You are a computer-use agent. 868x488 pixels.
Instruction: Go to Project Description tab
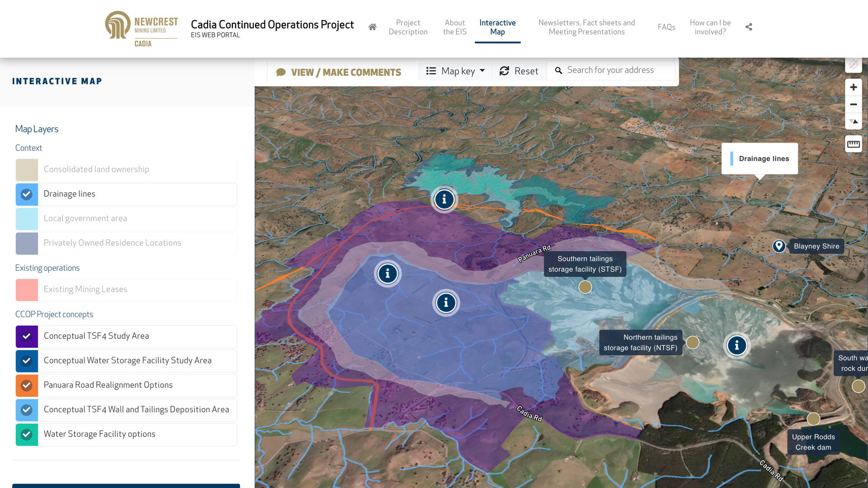[408, 27]
